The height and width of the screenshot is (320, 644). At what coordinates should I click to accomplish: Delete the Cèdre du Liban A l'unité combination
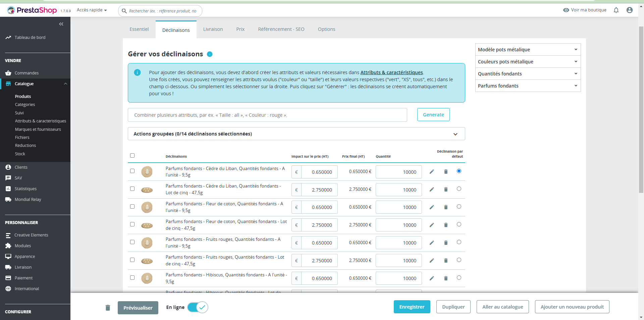point(446,172)
